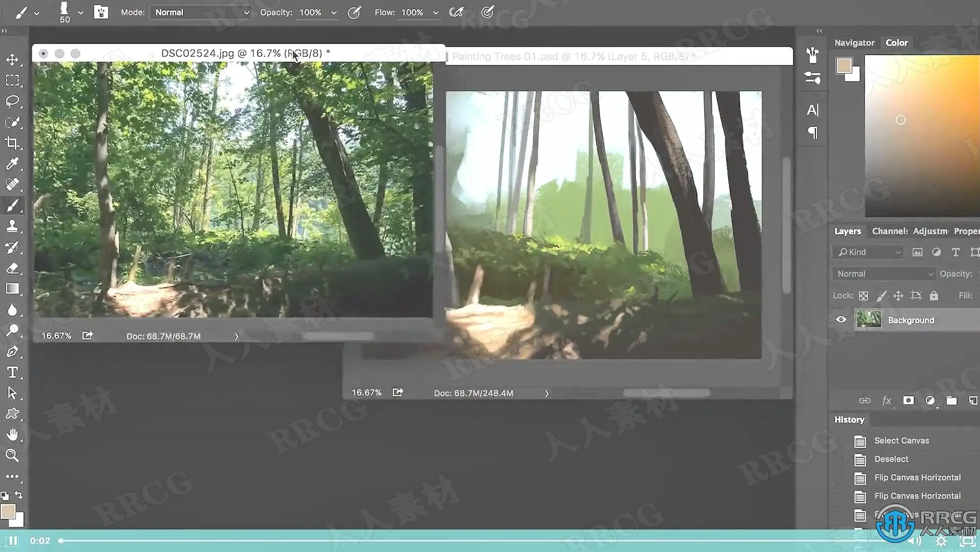Switch to the Navigator tab
Viewport: 980px width, 552px height.
pyautogui.click(x=854, y=43)
